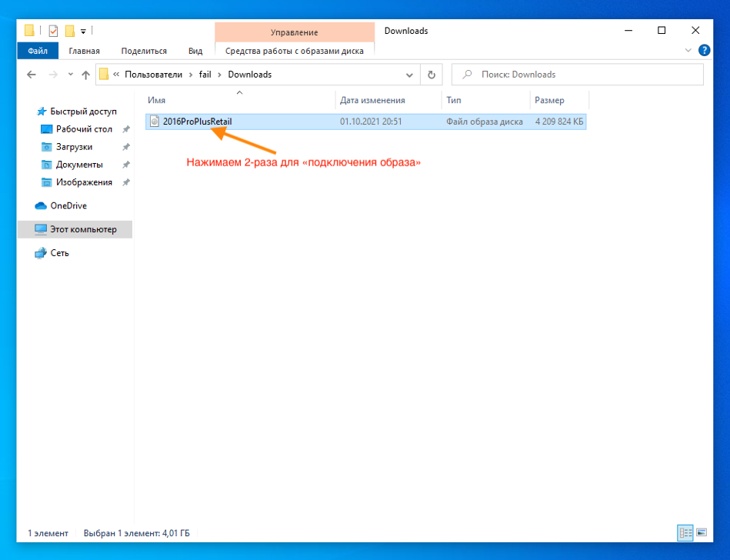Click the Properties quick access toolbar icon

[x=54, y=32]
